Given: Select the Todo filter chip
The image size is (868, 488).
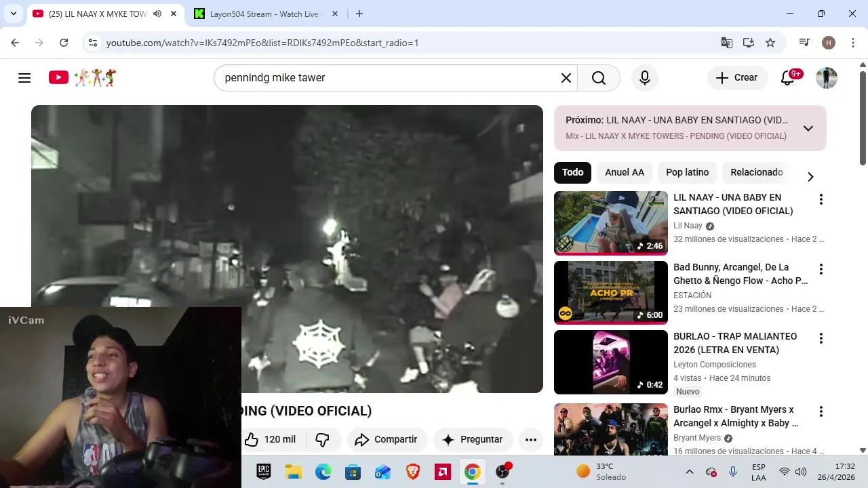Looking at the screenshot, I should [x=572, y=172].
